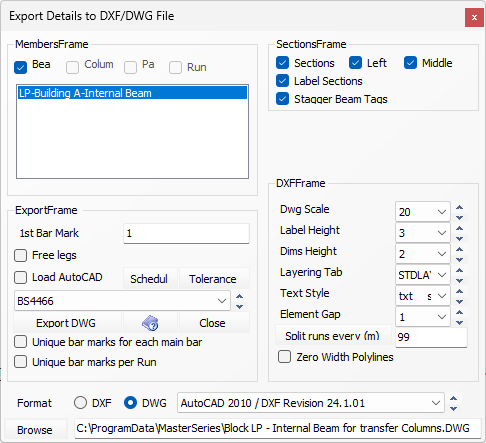
Task: Step the AutoCAD version selector down
Action: pyautogui.click(x=453, y=408)
